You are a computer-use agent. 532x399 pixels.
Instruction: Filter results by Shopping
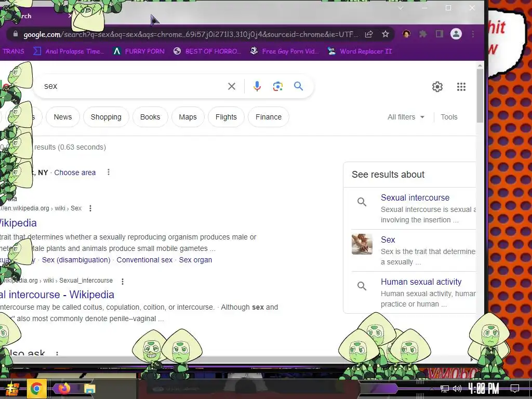point(106,117)
